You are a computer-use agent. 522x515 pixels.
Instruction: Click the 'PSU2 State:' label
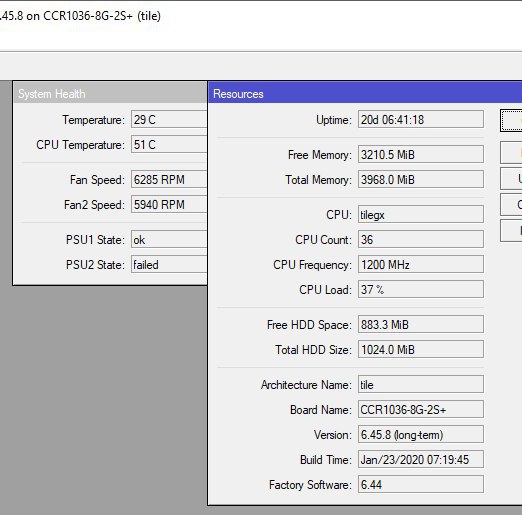click(95, 265)
